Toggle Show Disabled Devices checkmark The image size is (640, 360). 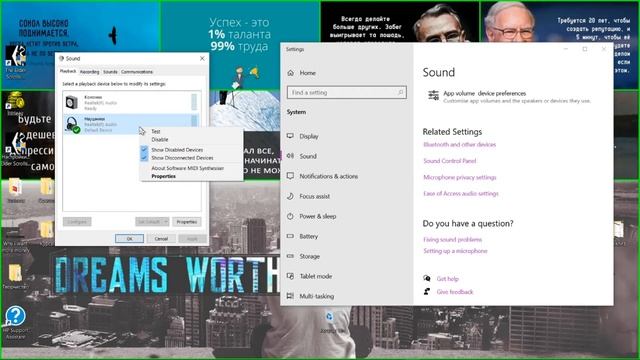tap(144, 150)
